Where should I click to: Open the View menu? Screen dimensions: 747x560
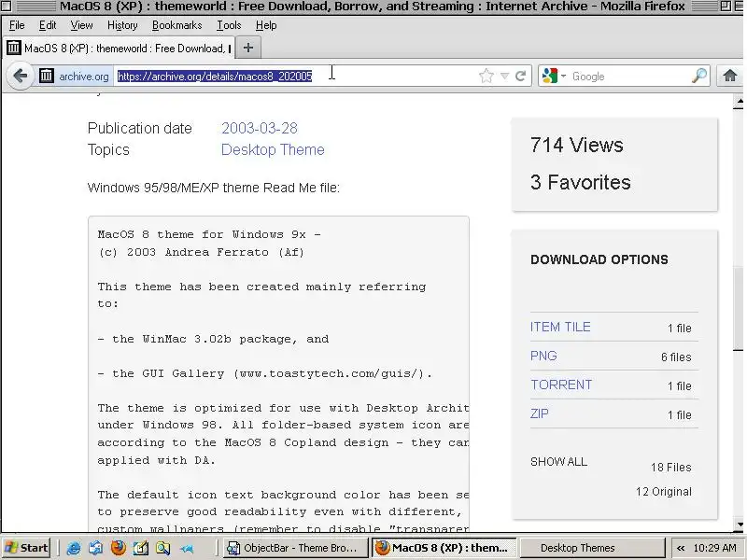pos(81,25)
